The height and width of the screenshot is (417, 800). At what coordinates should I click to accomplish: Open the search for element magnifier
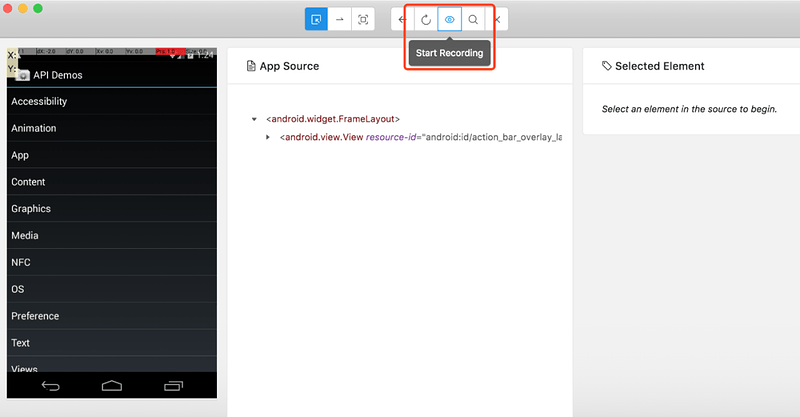pos(473,19)
